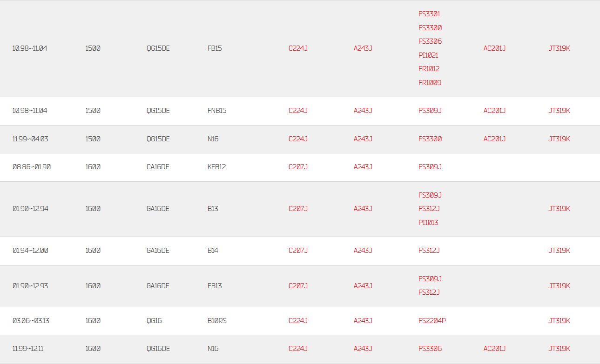The image size is (600, 364).
Task: Click the PI1021 link in the first row
Action: coord(428,55)
